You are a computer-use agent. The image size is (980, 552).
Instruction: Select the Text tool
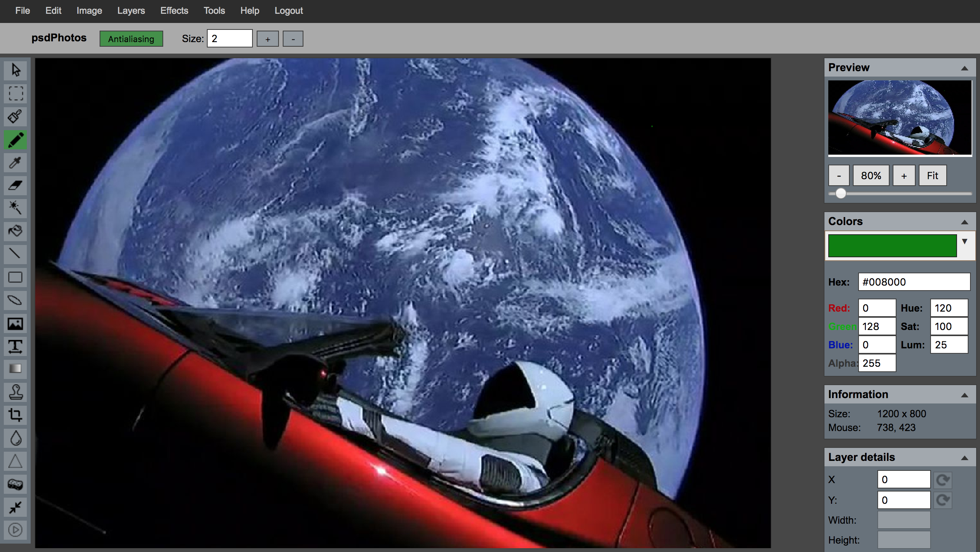(15, 346)
